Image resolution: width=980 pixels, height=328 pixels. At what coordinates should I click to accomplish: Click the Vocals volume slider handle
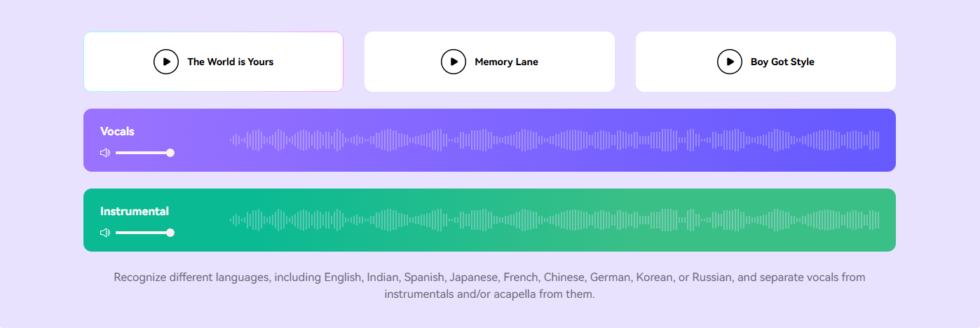170,153
